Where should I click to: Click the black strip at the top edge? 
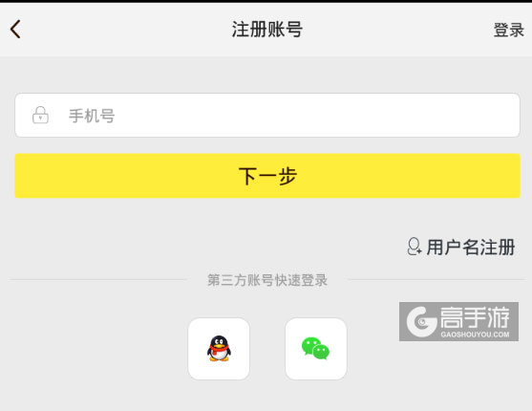pyautogui.click(x=266, y=1)
